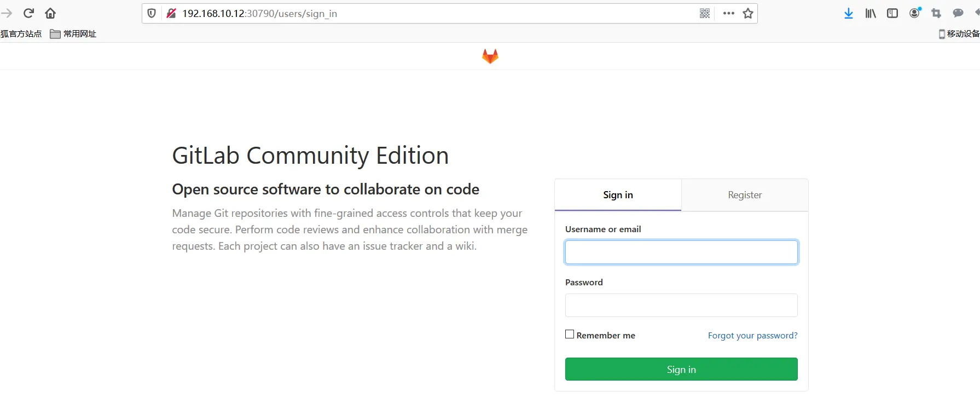
Task: Check the Remember me checkbox
Action: pyautogui.click(x=570, y=334)
